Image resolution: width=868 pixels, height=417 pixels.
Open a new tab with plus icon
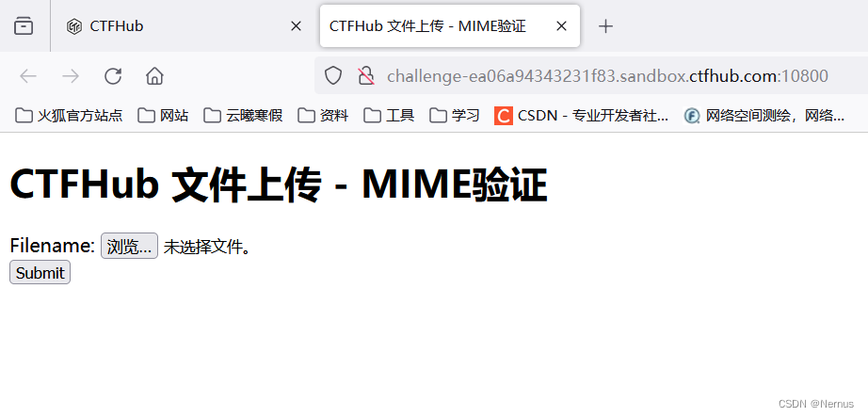point(606,26)
